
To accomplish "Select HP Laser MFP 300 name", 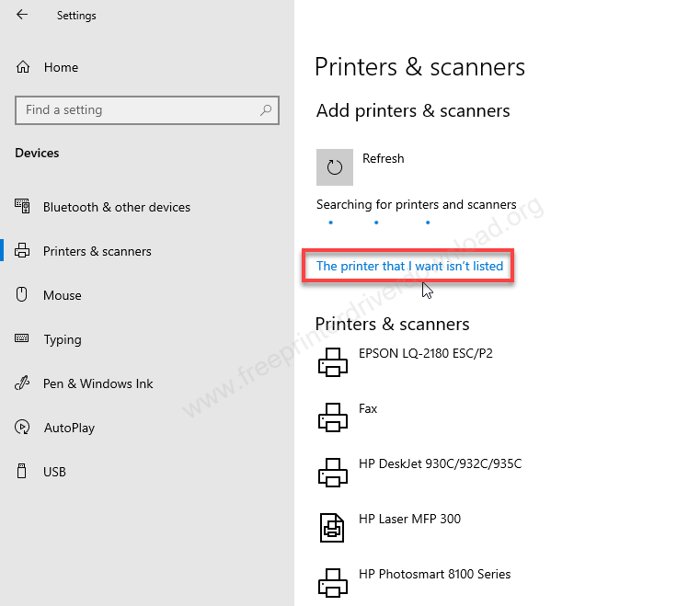I will 409,519.
